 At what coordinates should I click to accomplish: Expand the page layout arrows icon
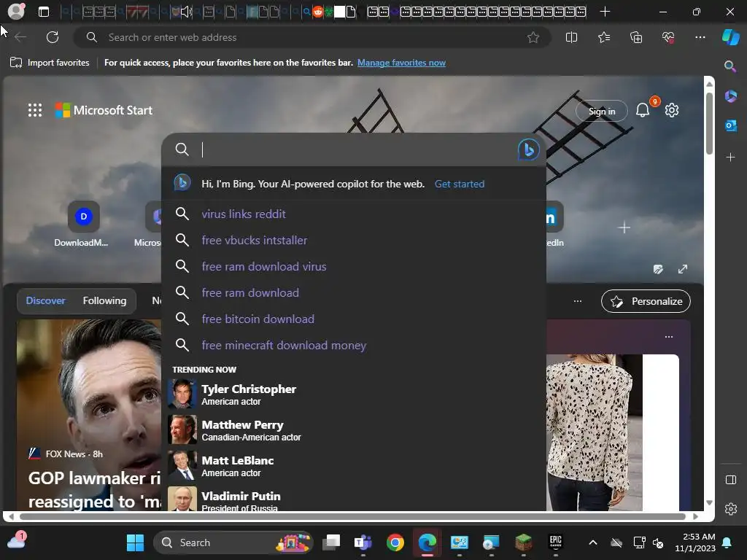tap(683, 270)
